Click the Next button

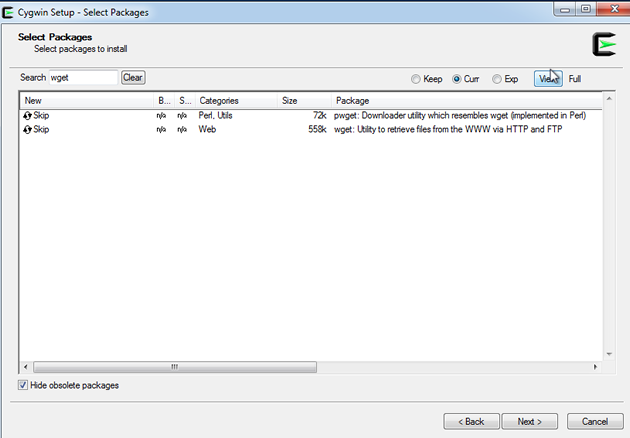coord(530,422)
